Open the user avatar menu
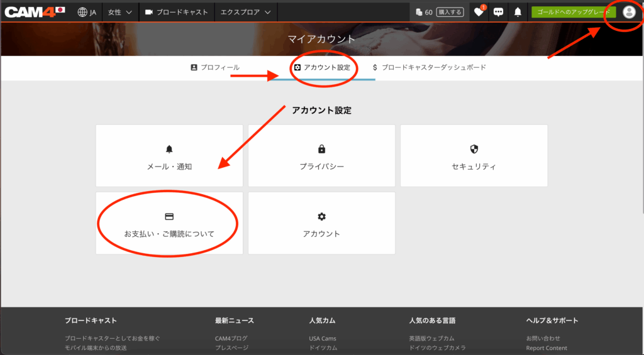The height and width of the screenshot is (355, 644). (x=629, y=13)
